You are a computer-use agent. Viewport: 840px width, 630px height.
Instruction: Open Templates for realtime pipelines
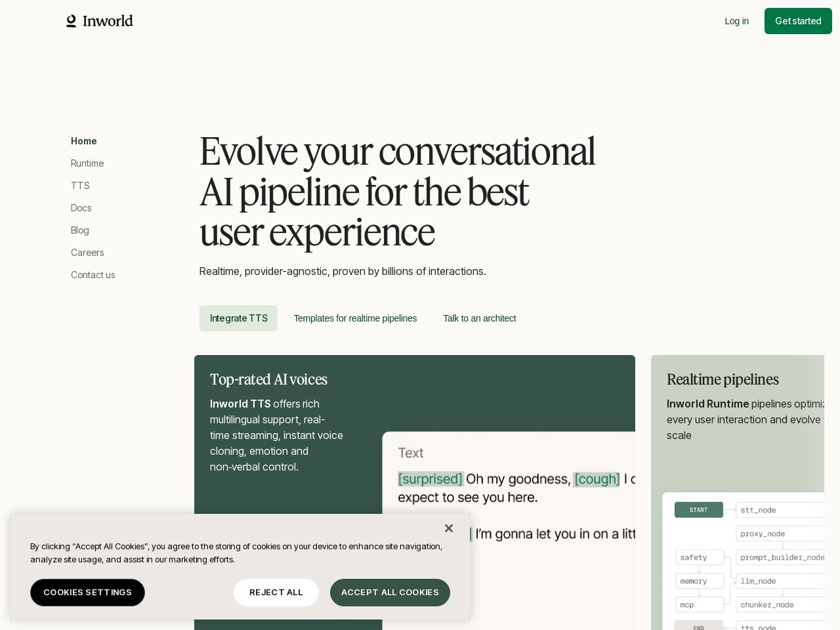point(355,318)
